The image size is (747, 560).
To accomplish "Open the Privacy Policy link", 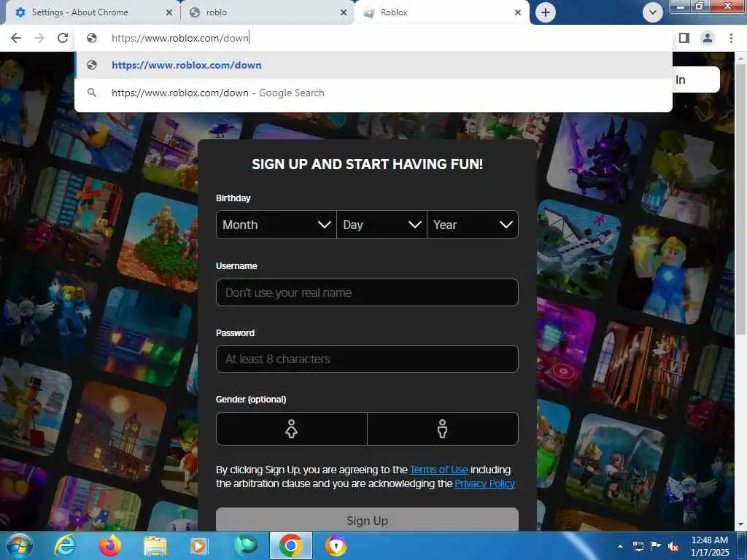I will point(484,484).
